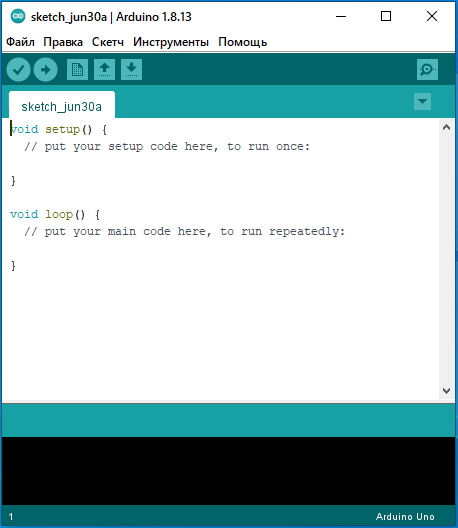458x528 pixels.
Task: Save sketch using down-arrow icon
Action: [x=131, y=70]
